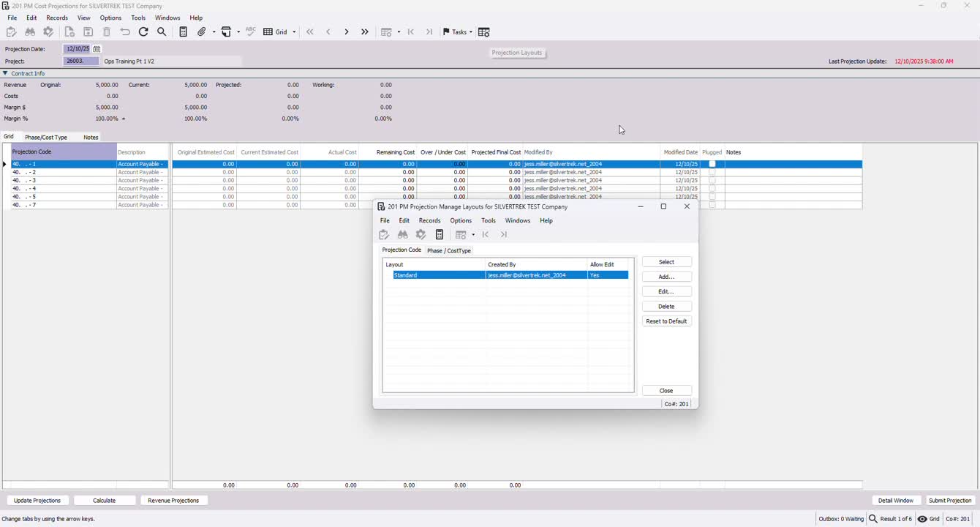980x527 pixels.
Task: Click the ABC spell check icon
Action: point(251,32)
